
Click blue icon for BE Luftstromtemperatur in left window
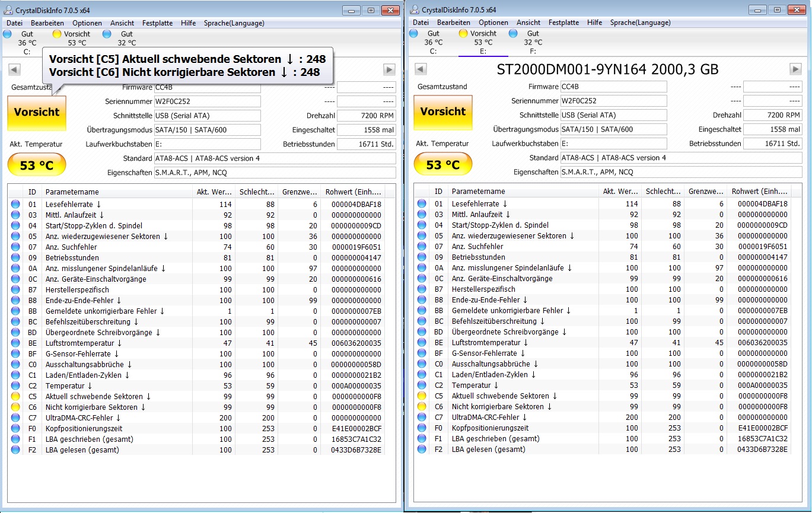click(15, 343)
